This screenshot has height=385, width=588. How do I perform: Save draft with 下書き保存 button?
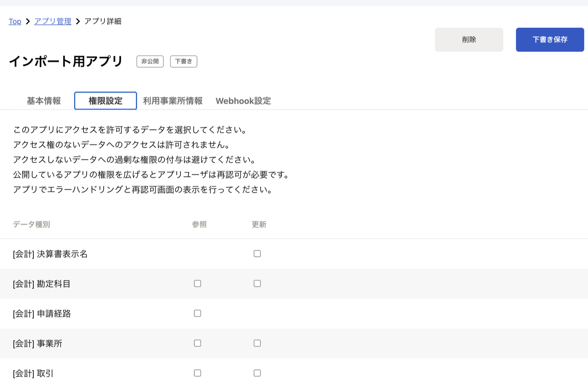550,40
